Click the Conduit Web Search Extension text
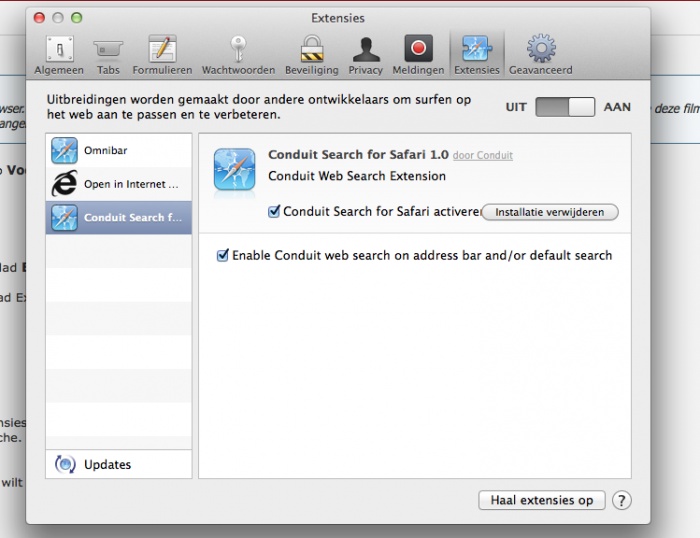 point(357,176)
